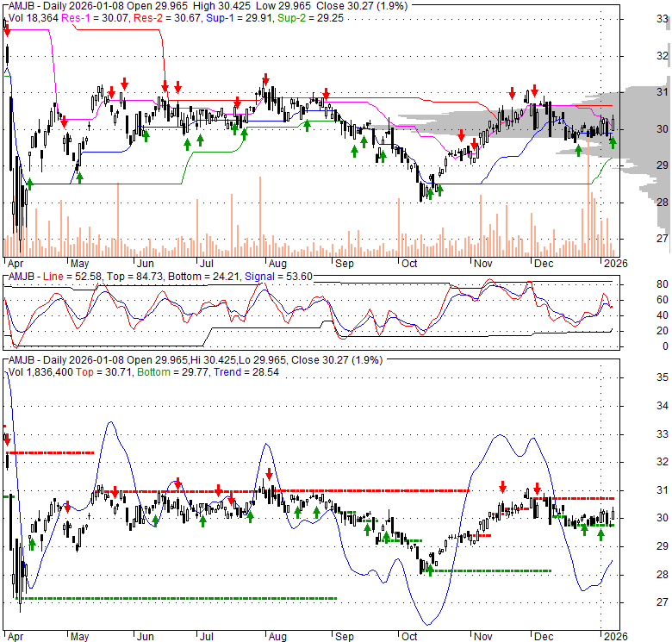Click the 'Aug' label on the top chart axis
The image size is (672, 642).
point(277,263)
